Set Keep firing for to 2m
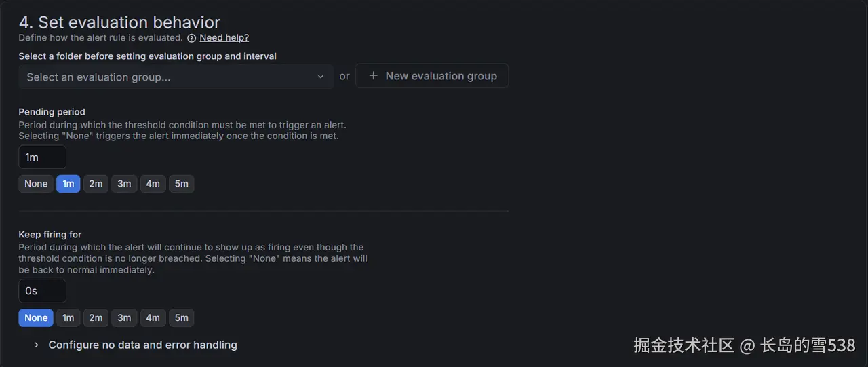868x367 pixels. [x=96, y=317]
